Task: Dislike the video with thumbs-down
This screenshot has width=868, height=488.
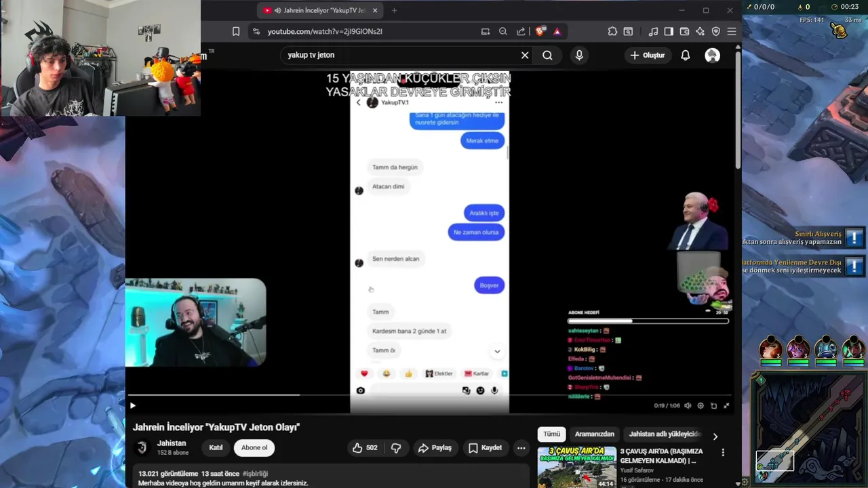Action: pos(396,447)
